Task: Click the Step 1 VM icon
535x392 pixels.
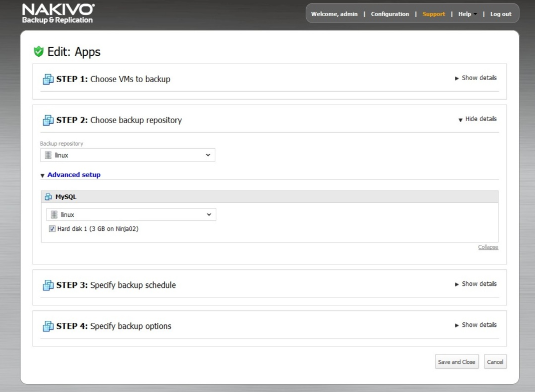Action: [48, 79]
